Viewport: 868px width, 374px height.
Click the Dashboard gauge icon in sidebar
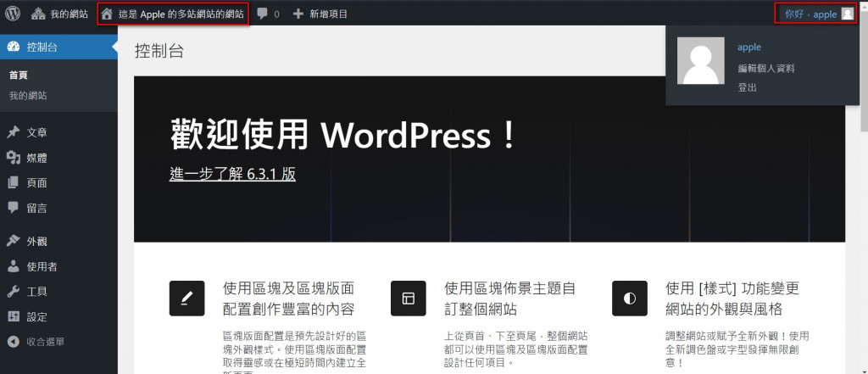point(14,47)
